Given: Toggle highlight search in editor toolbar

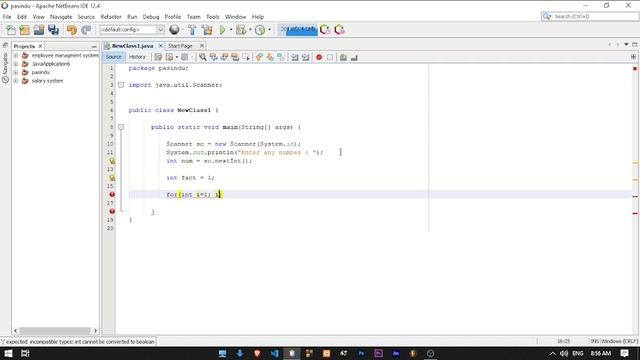Looking at the screenshot, I should [x=235, y=58].
